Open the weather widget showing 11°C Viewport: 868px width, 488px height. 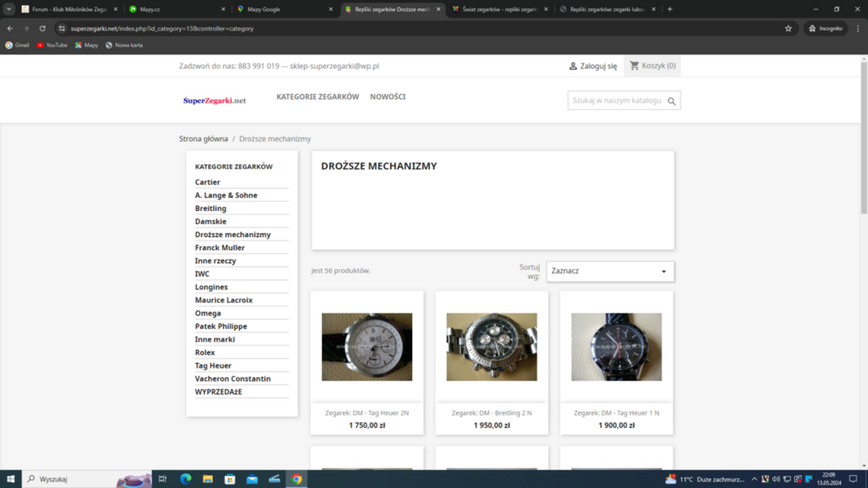point(705,479)
